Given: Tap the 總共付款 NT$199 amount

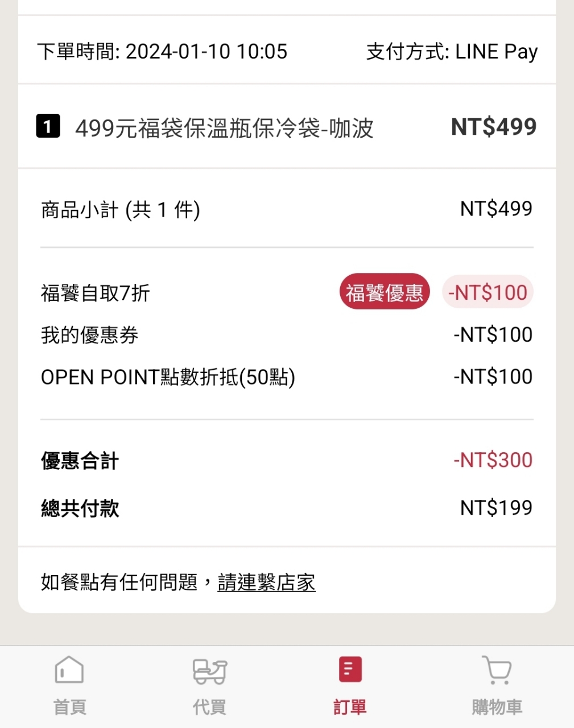Looking at the screenshot, I should point(496,508).
